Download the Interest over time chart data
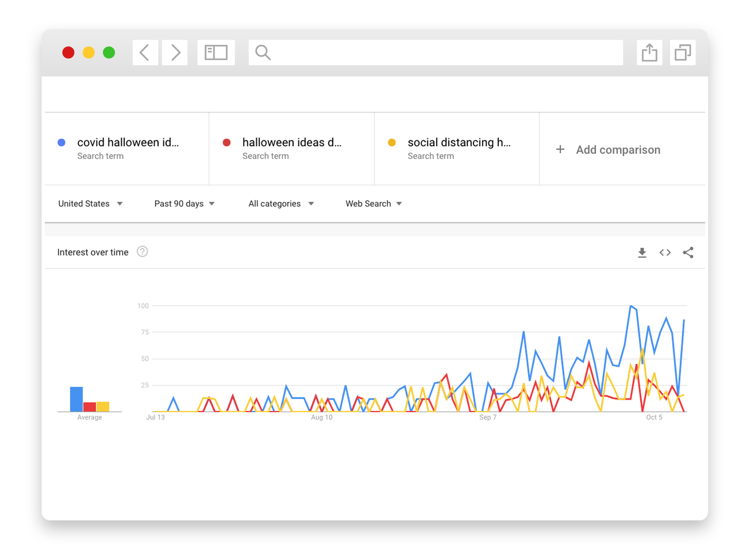749x560 pixels. point(642,252)
